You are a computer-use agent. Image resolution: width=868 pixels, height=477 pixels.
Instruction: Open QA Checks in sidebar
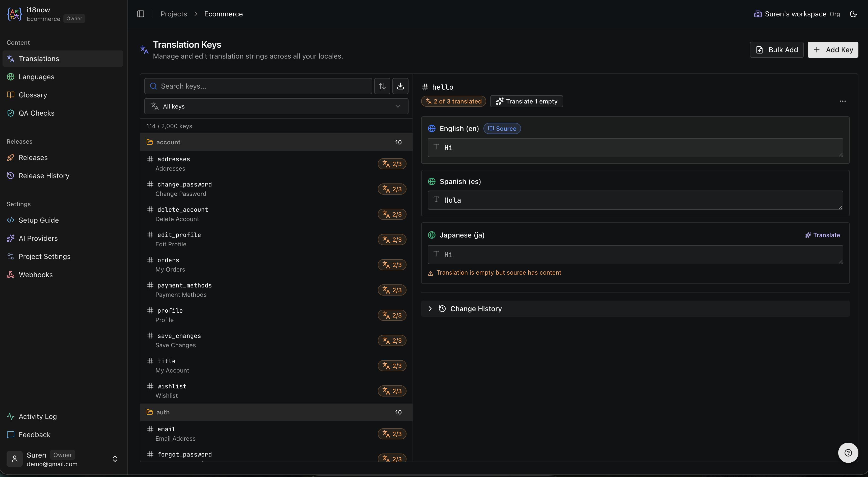(36, 113)
